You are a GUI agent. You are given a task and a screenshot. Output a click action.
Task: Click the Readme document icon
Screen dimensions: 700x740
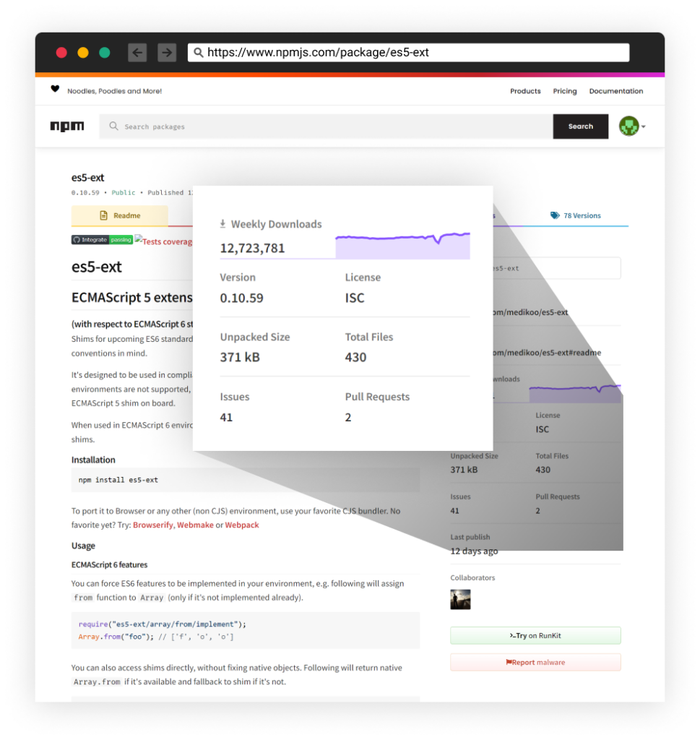tap(104, 215)
